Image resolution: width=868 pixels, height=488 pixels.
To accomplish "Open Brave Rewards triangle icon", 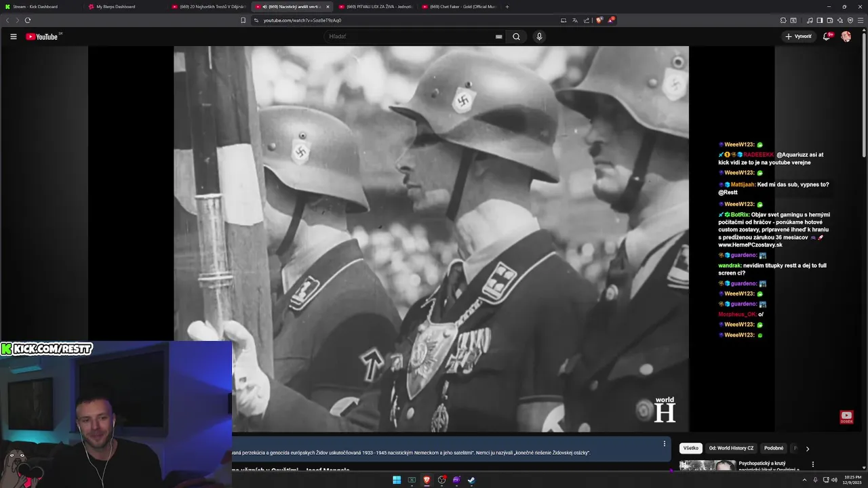I will tap(611, 20).
